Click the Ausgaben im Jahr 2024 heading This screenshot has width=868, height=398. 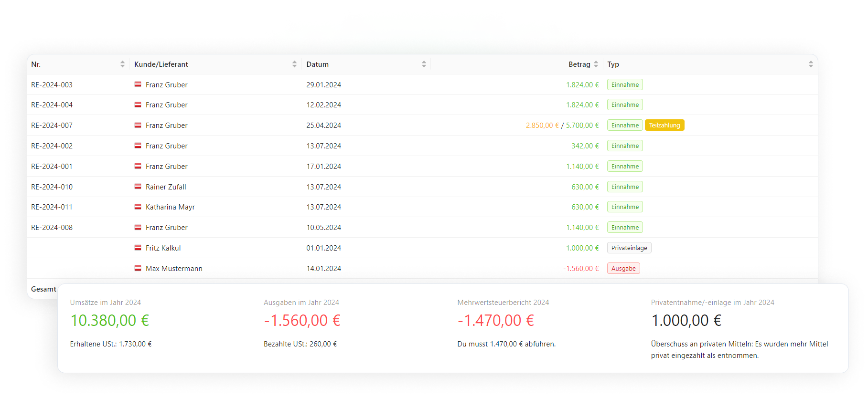click(x=301, y=303)
